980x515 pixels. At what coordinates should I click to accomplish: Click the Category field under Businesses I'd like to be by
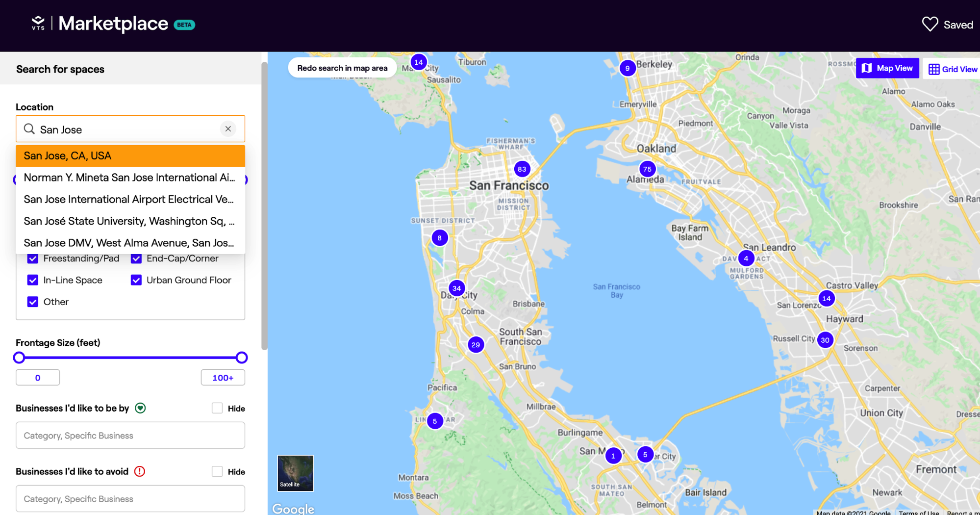click(130, 436)
